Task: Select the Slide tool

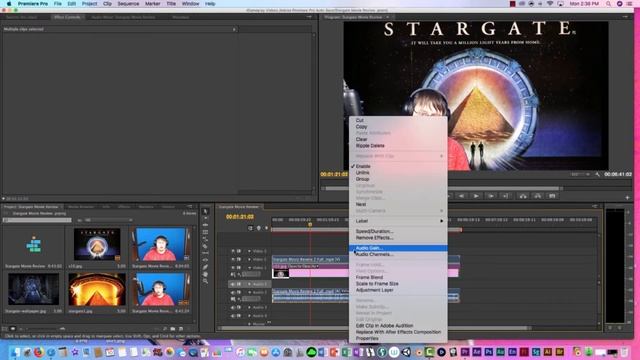Action: tap(205, 260)
